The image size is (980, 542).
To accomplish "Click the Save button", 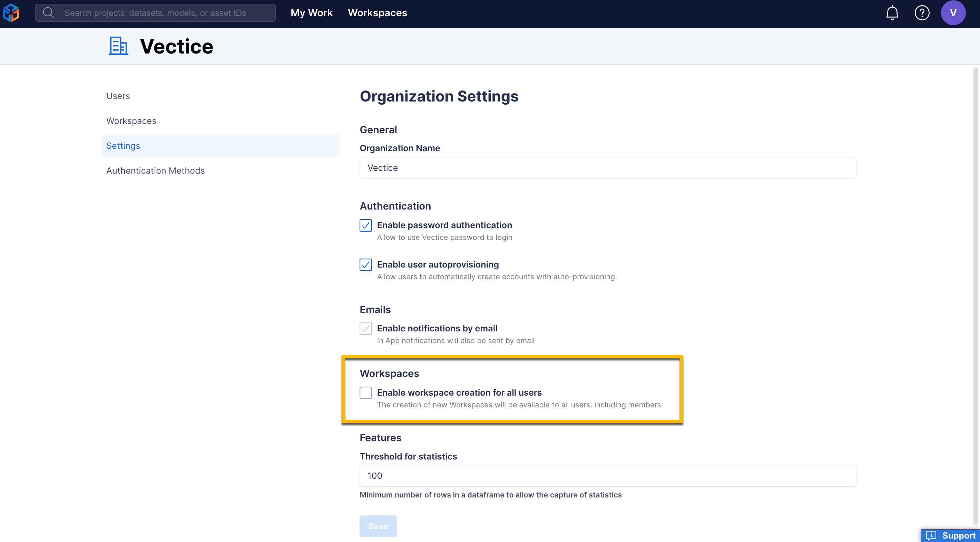I will (x=378, y=526).
